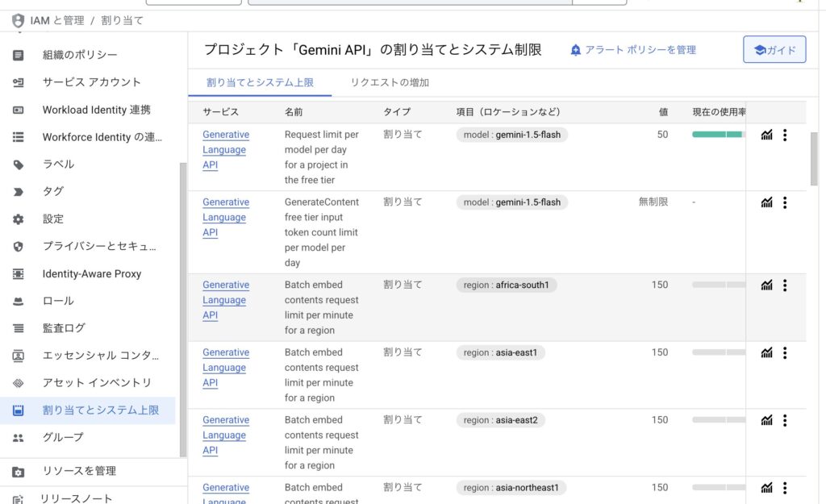This screenshot has height=504, width=826.
Task: Click 割り当て in the breadcrumb
Action: coord(123,20)
